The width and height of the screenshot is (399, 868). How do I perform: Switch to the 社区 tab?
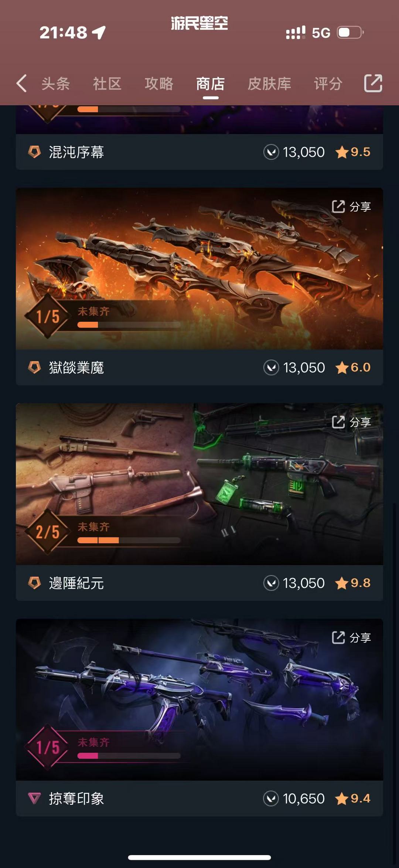click(107, 84)
